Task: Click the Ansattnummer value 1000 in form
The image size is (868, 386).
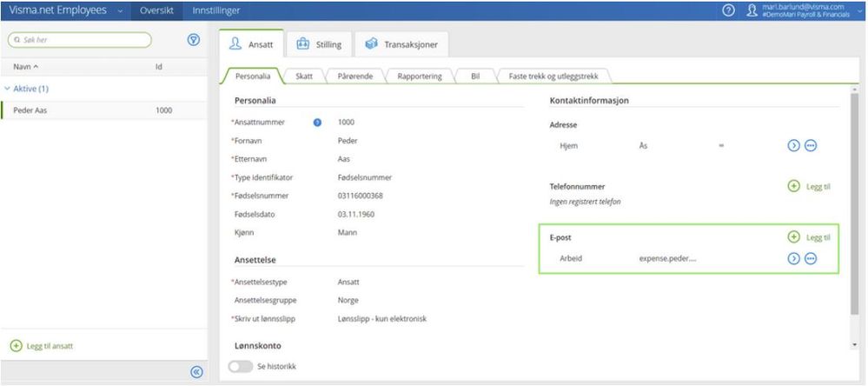Action: [x=346, y=123]
